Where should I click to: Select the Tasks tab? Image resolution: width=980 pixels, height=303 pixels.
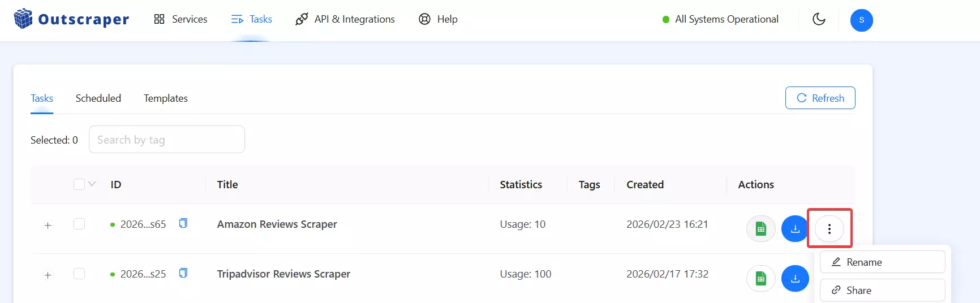click(x=42, y=98)
